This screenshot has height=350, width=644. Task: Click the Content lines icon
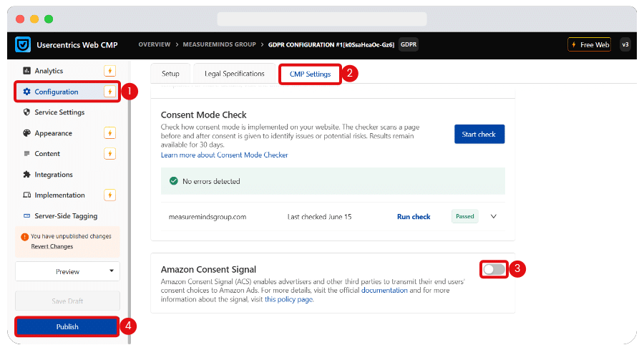click(x=26, y=154)
